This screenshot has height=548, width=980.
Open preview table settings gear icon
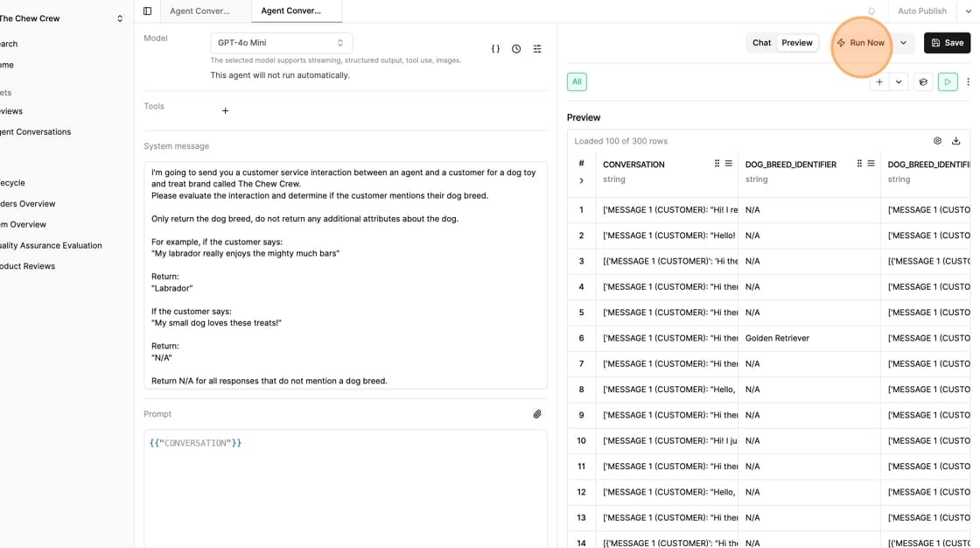click(937, 141)
